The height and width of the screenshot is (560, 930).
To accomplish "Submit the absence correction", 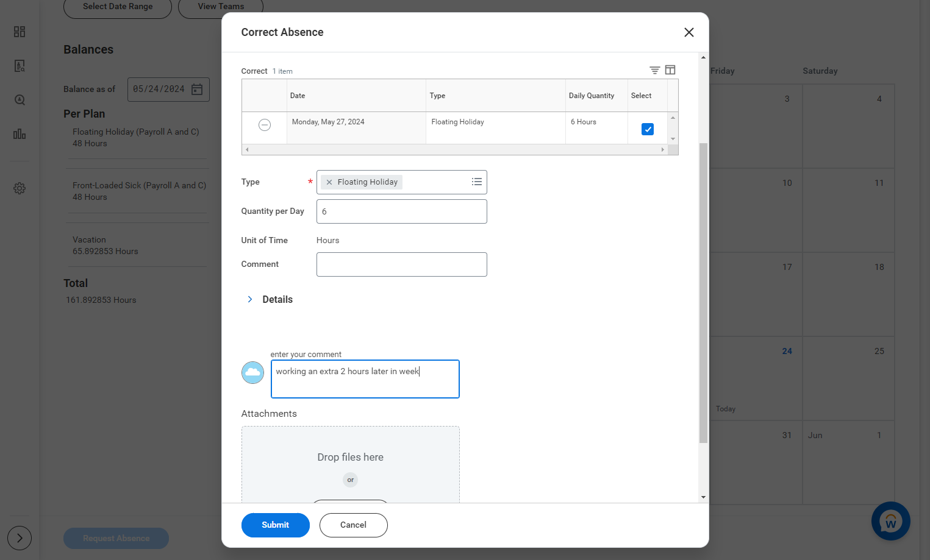I will click(276, 525).
